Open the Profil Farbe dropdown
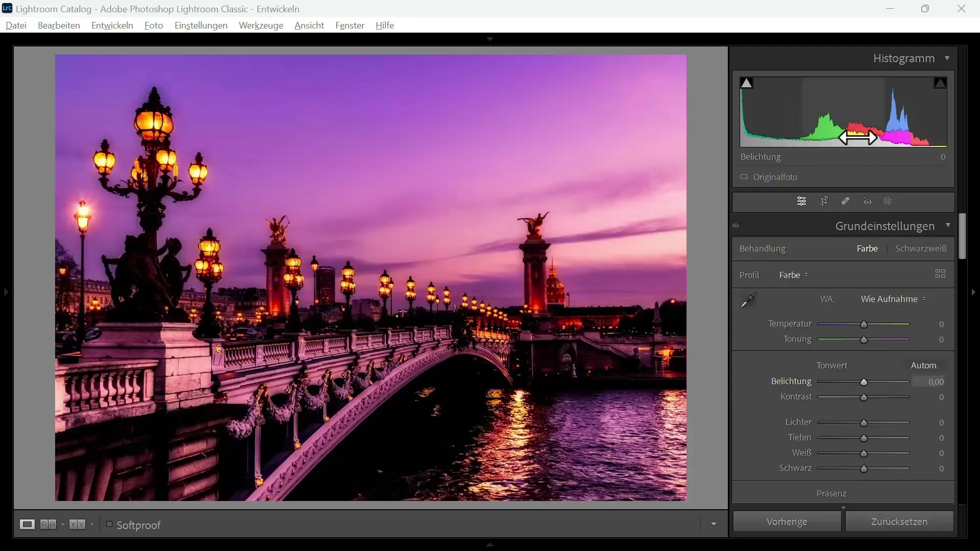This screenshot has width=980, height=551. pos(794,275)
